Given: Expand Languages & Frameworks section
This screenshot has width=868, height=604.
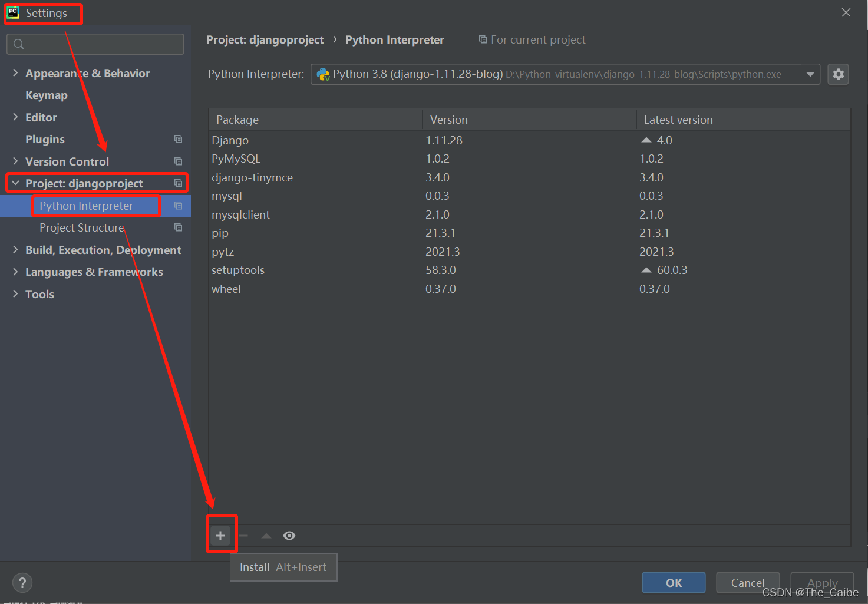Looking at the screenshot, I should tap(15, 271).
